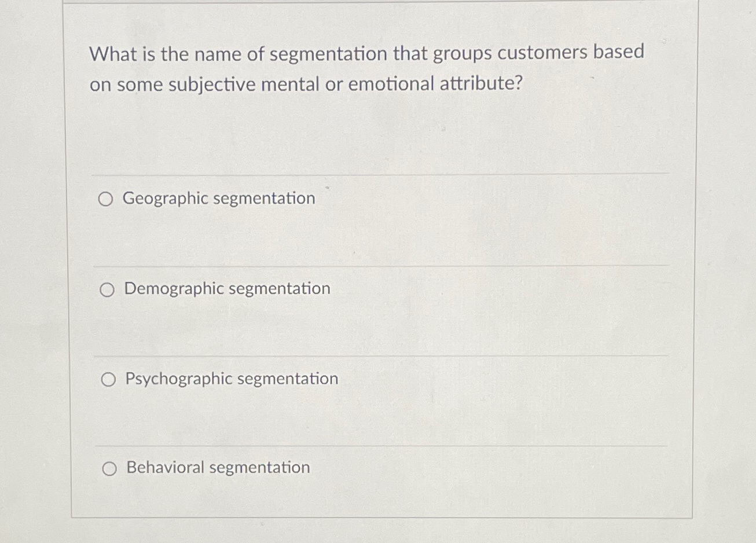Select the Geographic segmentation radio button
The width and height of the screenshot is (756, 543).
click(107, 199)
